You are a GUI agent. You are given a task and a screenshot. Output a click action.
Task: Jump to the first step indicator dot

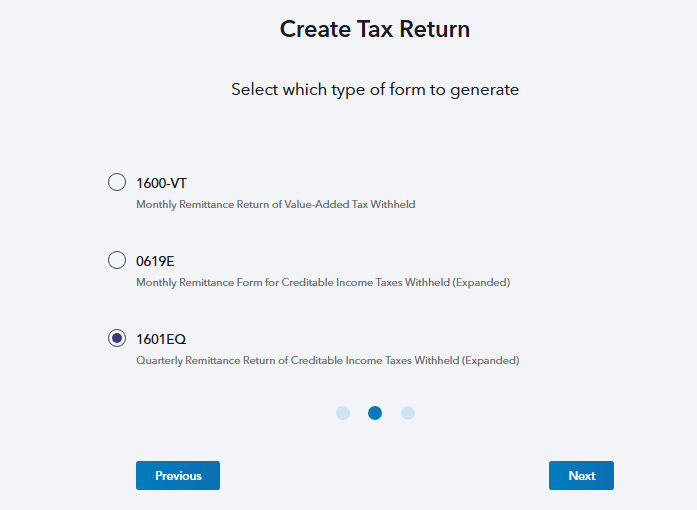(x=343, y=413)
